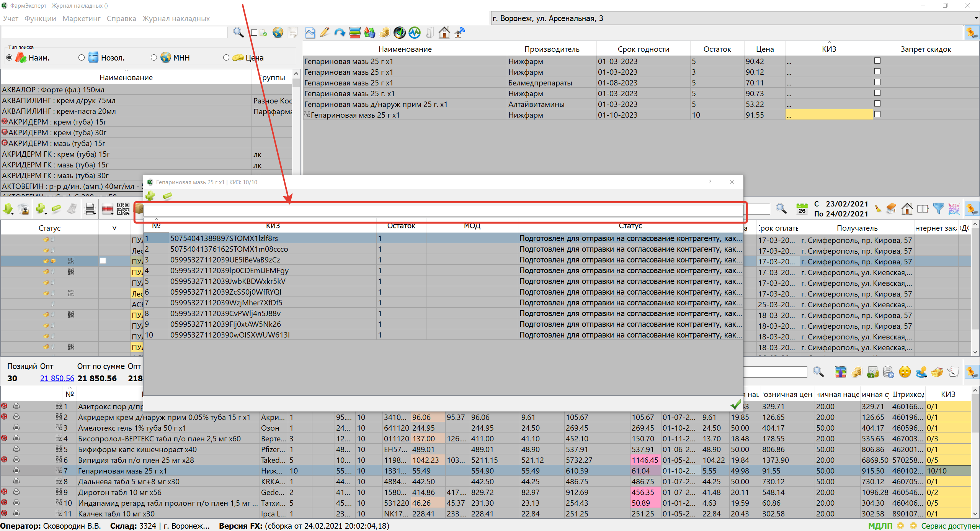Click the globe icon in top toolbar

pos(278,33)
